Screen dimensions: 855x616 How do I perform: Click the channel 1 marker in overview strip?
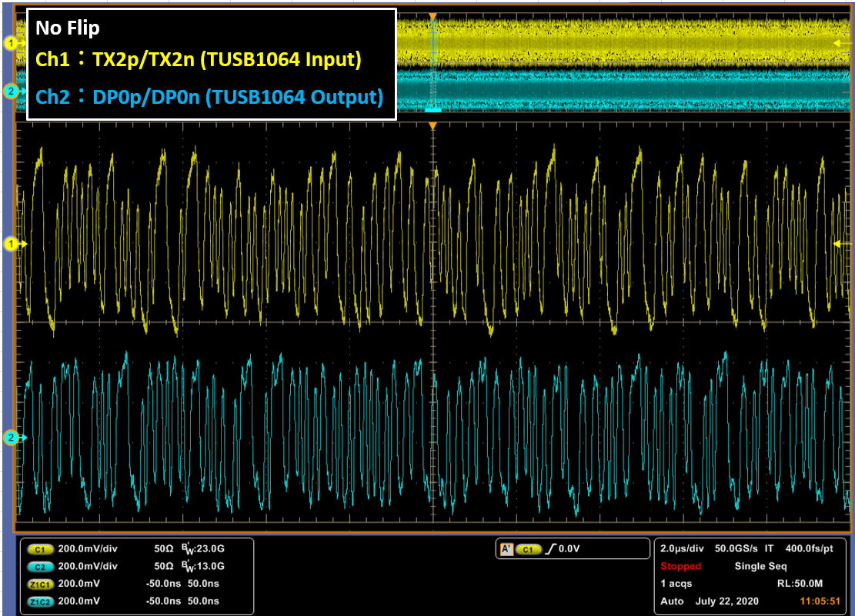[x=11, y=44]
